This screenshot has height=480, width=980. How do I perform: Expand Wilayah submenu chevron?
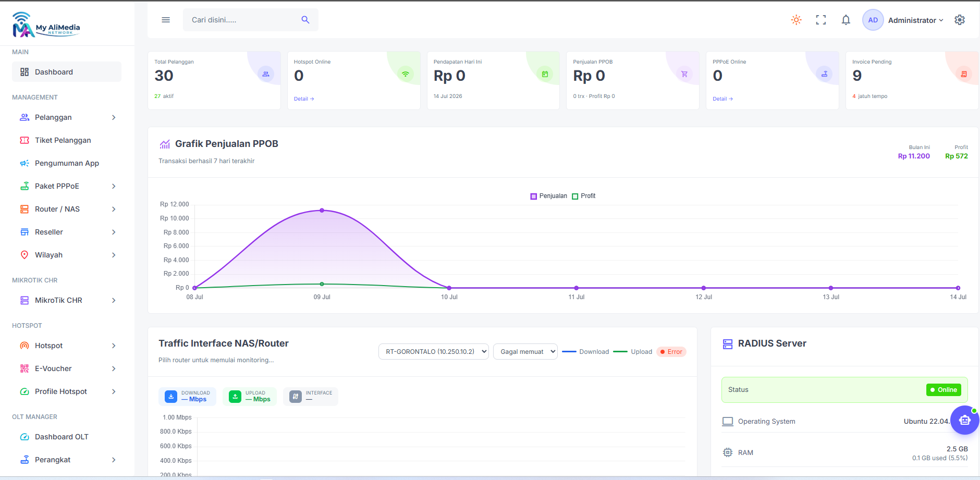[114, 255]
